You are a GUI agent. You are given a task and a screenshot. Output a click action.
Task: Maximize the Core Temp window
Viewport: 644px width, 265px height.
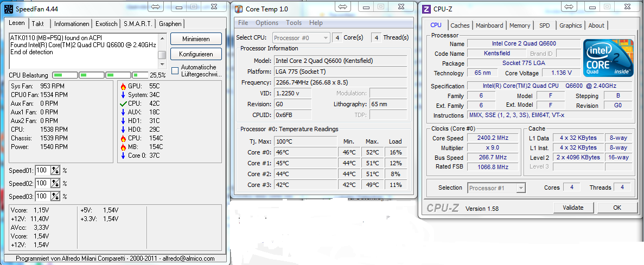(x=380, y=7)
